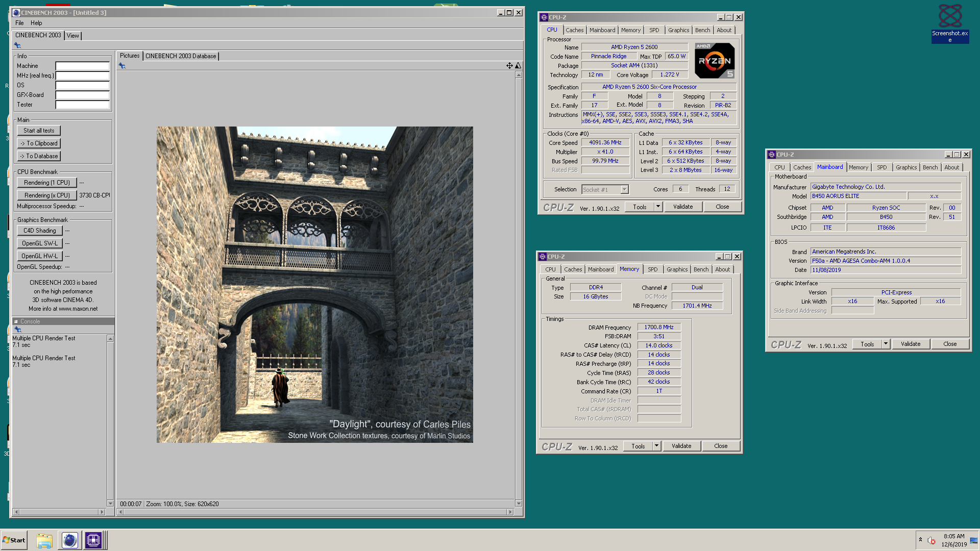980x551 pixels.
Task: Show hidden tray icons arrow
Action: pyautogui.click(x=920, y=540)
